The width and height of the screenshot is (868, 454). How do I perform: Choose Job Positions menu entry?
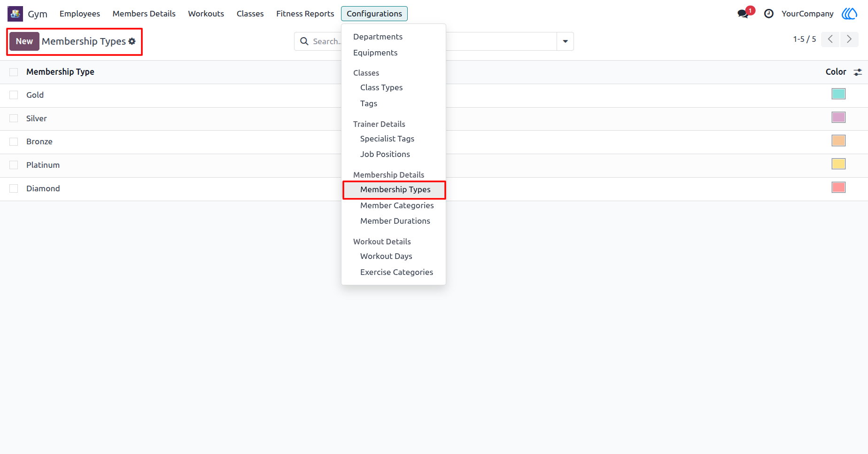click(x=394, y=154)
